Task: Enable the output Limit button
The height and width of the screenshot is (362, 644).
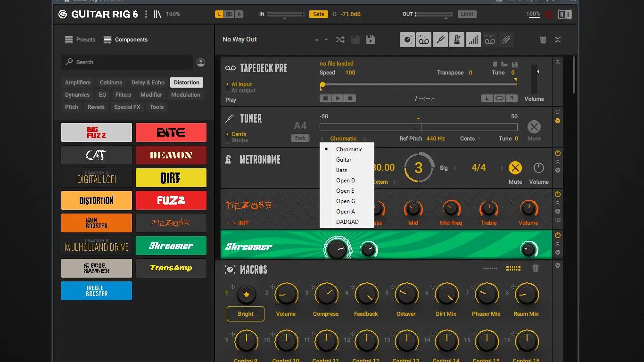Action: [467, 14]
